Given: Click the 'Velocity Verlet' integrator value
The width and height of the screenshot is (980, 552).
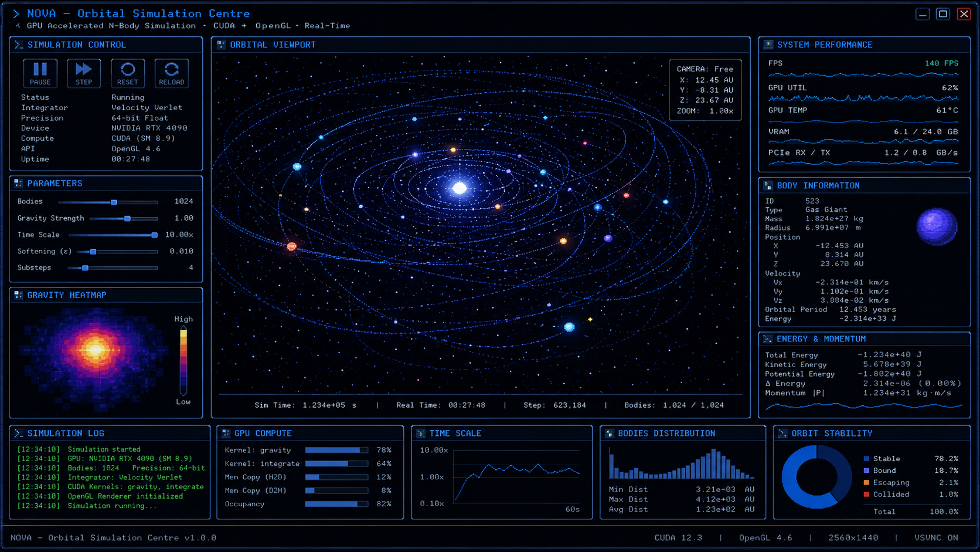Looking at the screenshot, I should click(x=147, y=108).
